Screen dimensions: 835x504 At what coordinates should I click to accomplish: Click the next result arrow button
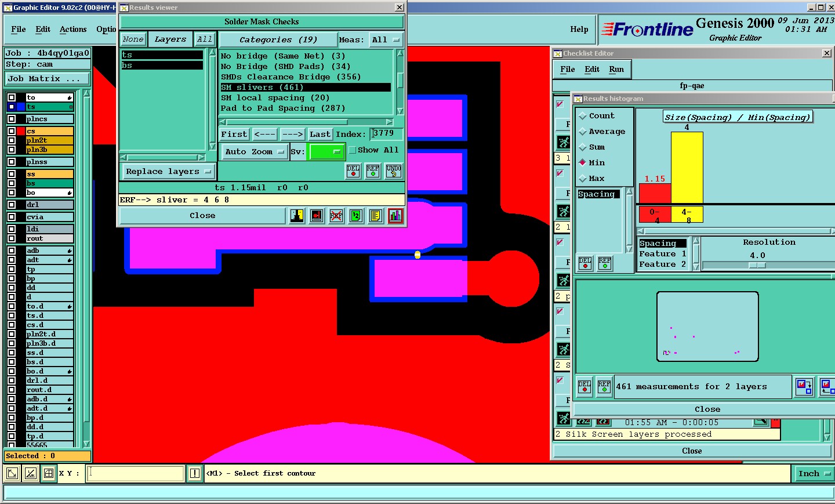(x=292, y=135)
